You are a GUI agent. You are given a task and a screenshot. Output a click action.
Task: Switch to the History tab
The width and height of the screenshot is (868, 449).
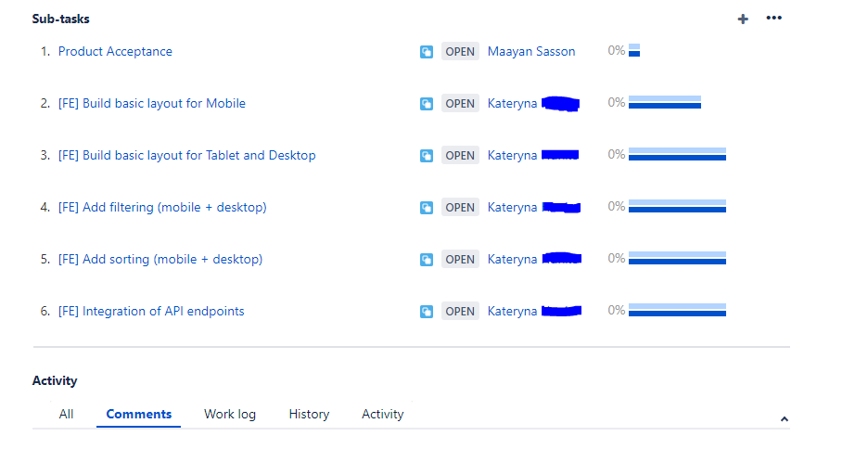click(x=309, y=414)
